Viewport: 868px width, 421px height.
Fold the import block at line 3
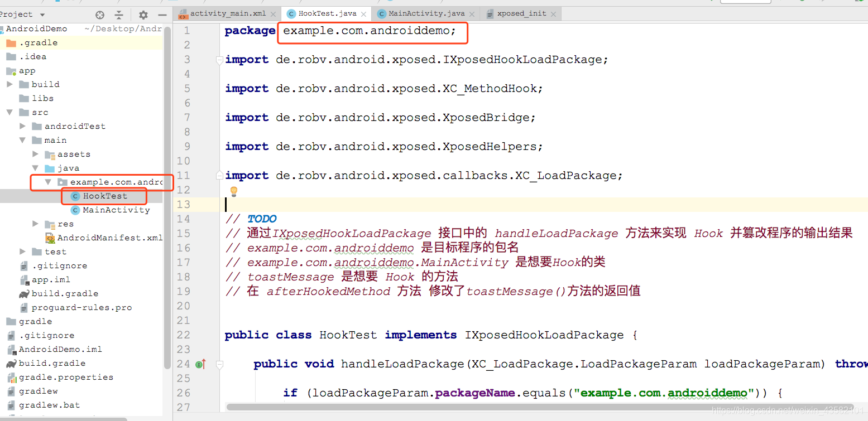(219, 60)
